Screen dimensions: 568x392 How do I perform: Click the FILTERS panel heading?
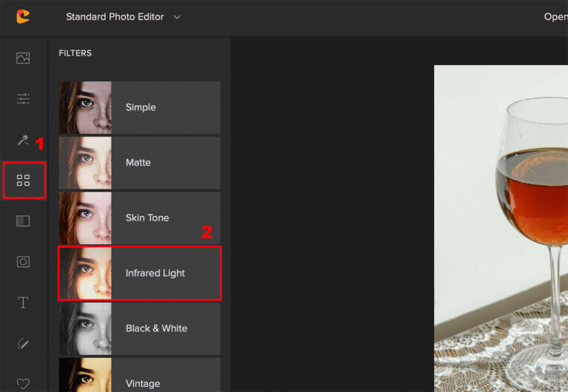[x=75, y=53]
